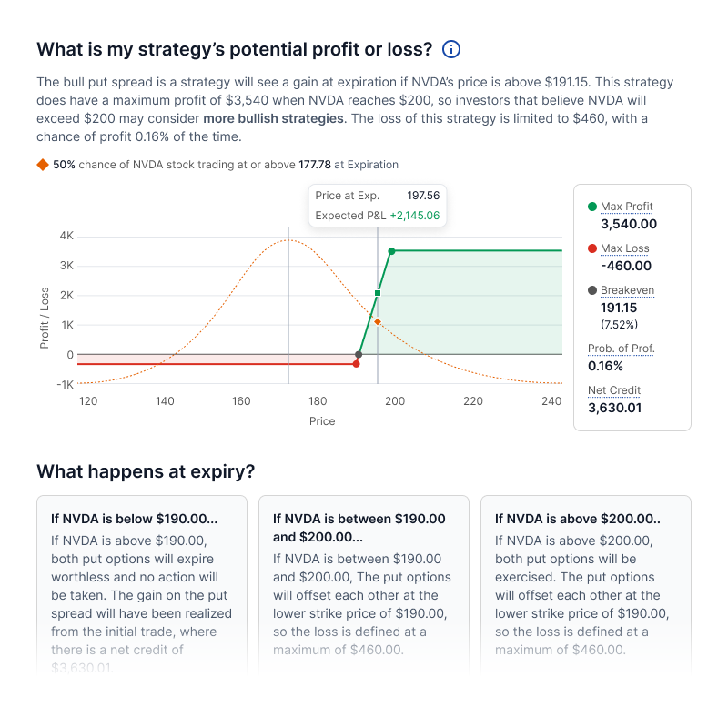Click the Breakeven label in legend
Screen dimensions: 728x728
[x=627, y=290]
